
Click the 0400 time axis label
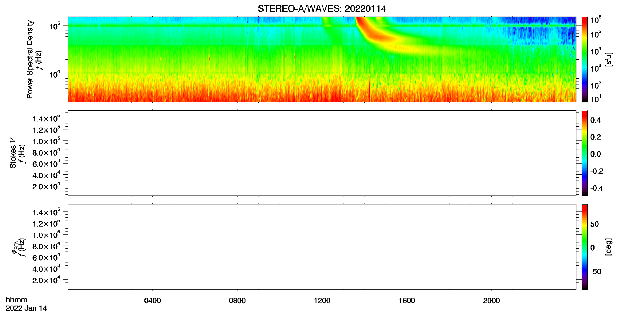tap(152, 301)
